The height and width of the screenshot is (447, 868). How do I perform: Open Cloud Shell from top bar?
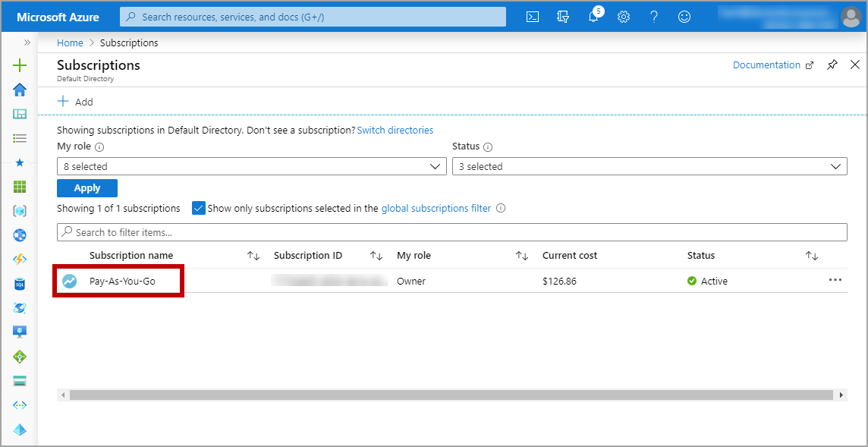point(532,17)
